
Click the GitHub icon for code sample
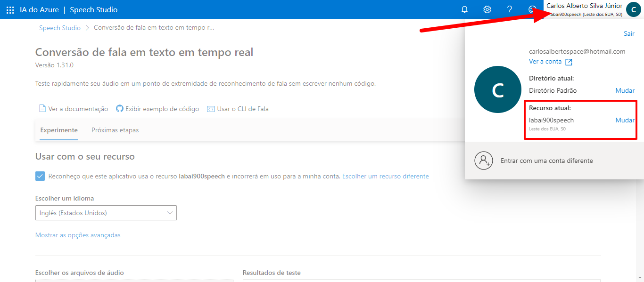click(120, 109)
